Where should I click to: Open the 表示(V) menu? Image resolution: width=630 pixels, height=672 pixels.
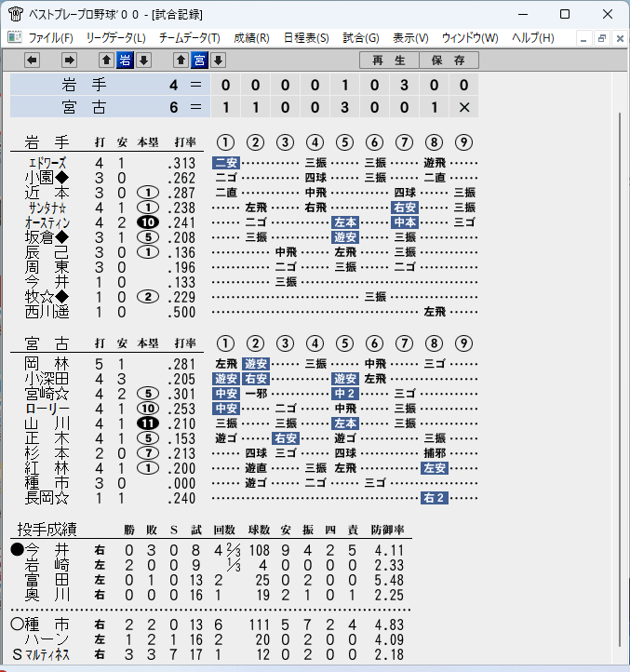pyautogui.click(x=410, y=38)
